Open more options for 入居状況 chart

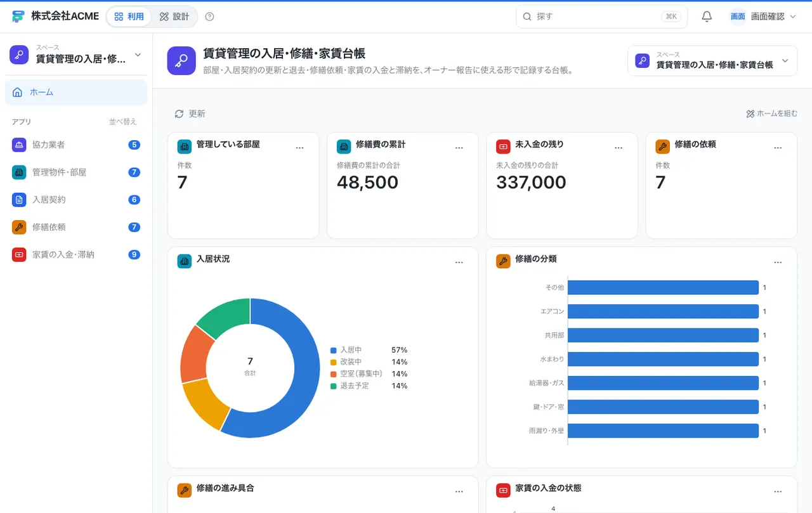click(459, 263)
